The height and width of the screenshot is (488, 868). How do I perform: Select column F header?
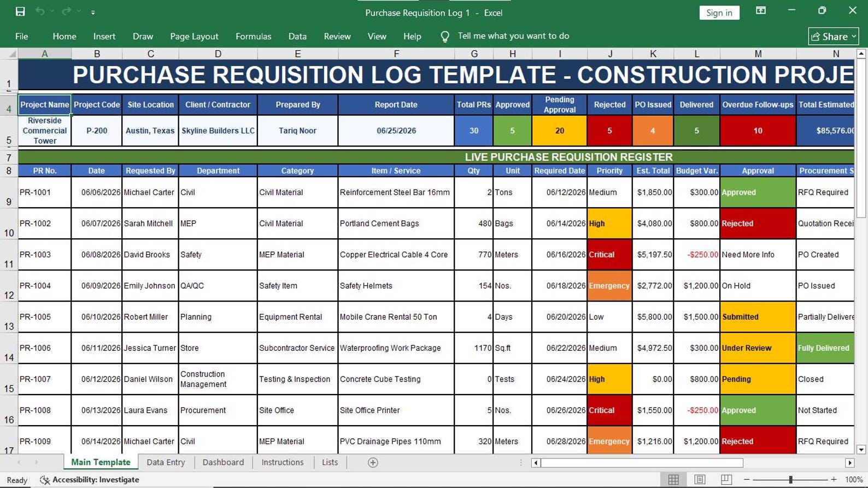click(x=396, y=54)
